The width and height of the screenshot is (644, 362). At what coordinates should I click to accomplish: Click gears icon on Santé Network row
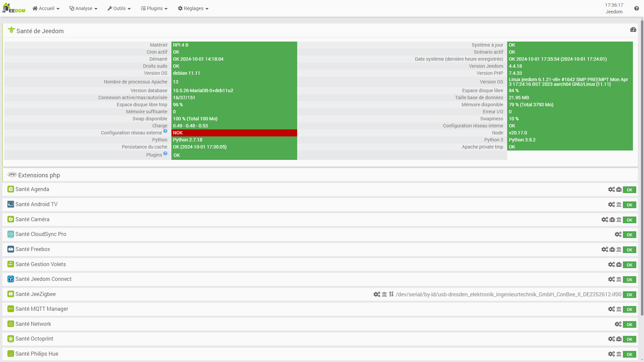click(618, 324)
